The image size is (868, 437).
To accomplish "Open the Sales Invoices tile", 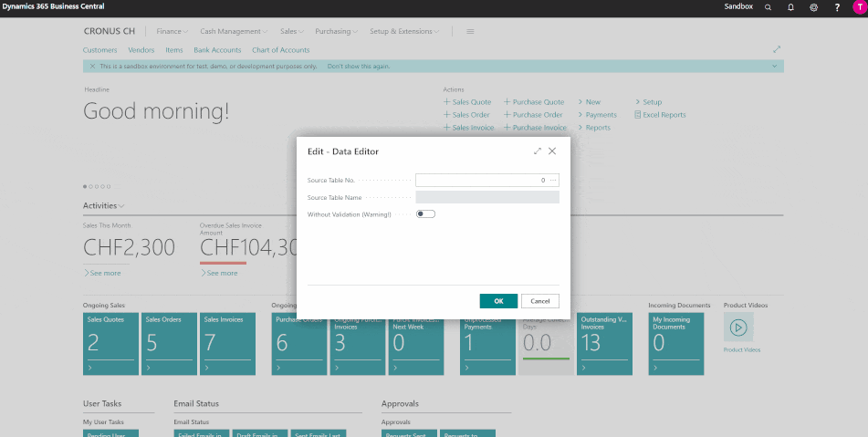I will coord(227,344).
